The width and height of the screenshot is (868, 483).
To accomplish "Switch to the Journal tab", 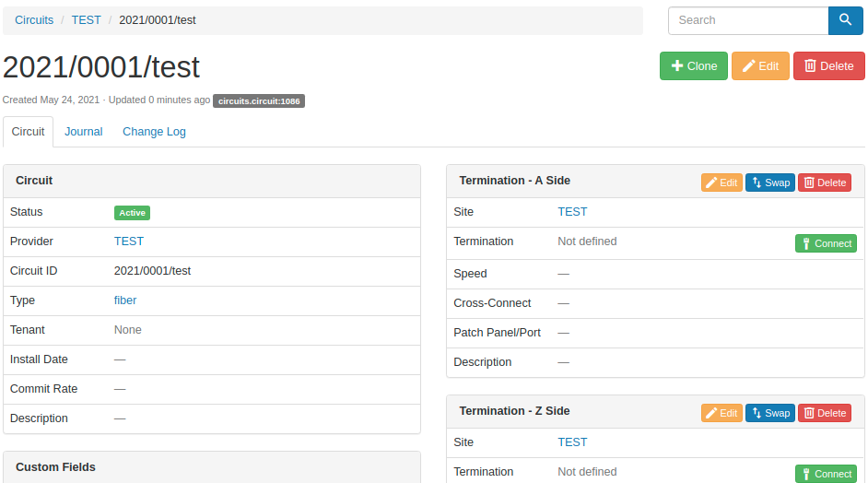I will point(84,132).
